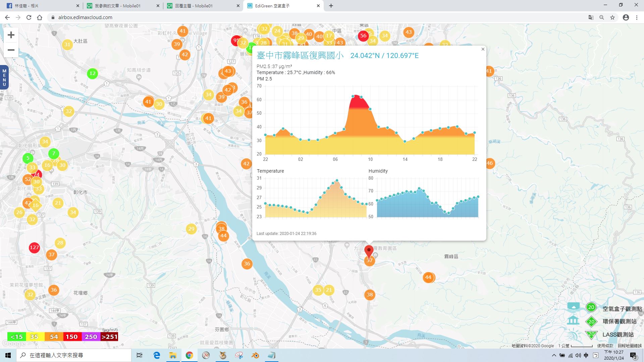Select the red 56 sensor marker

(363, 36)
